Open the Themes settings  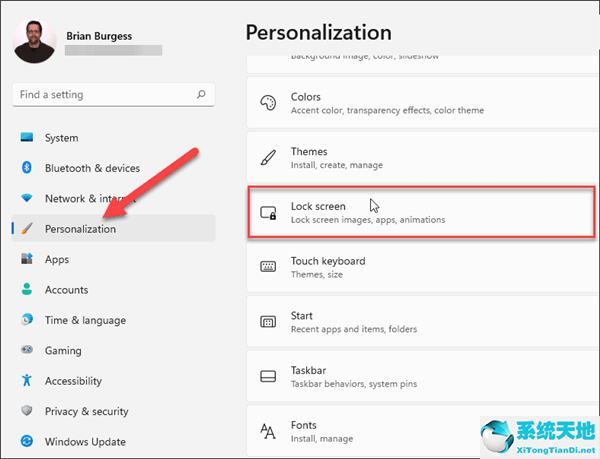pyautogui.click(x=418, y=158)
